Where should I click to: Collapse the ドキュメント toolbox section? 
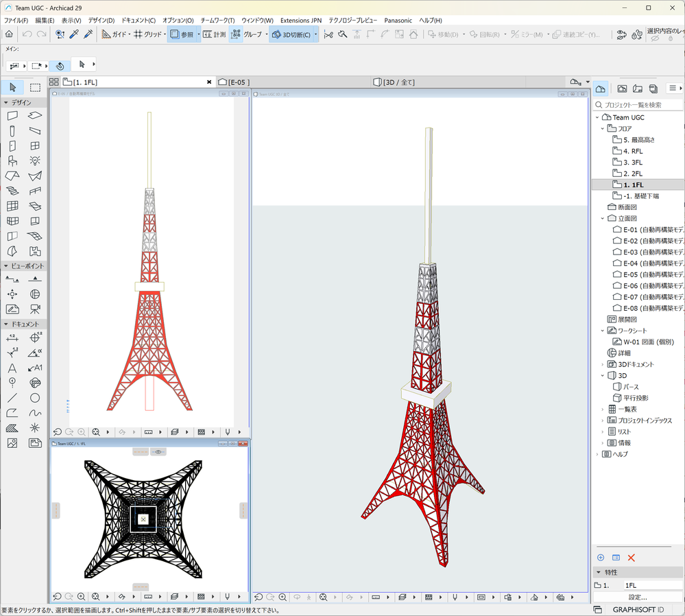[x=6, y=324]
